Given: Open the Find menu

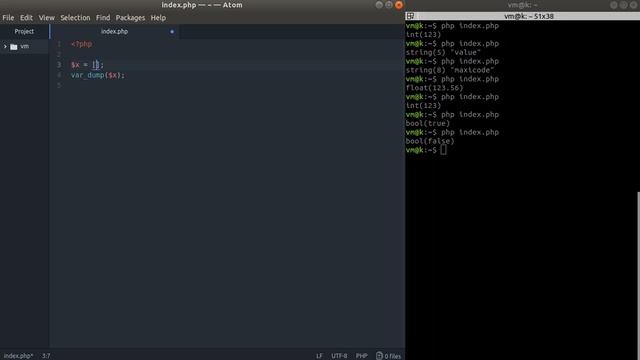Looking at the screenshot, I should tap(103, 18).
